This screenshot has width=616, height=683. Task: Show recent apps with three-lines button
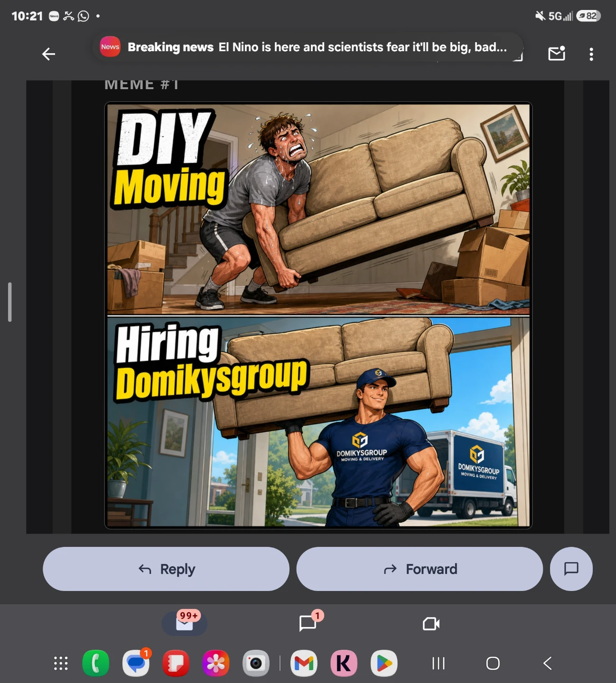tap(439, 663)
